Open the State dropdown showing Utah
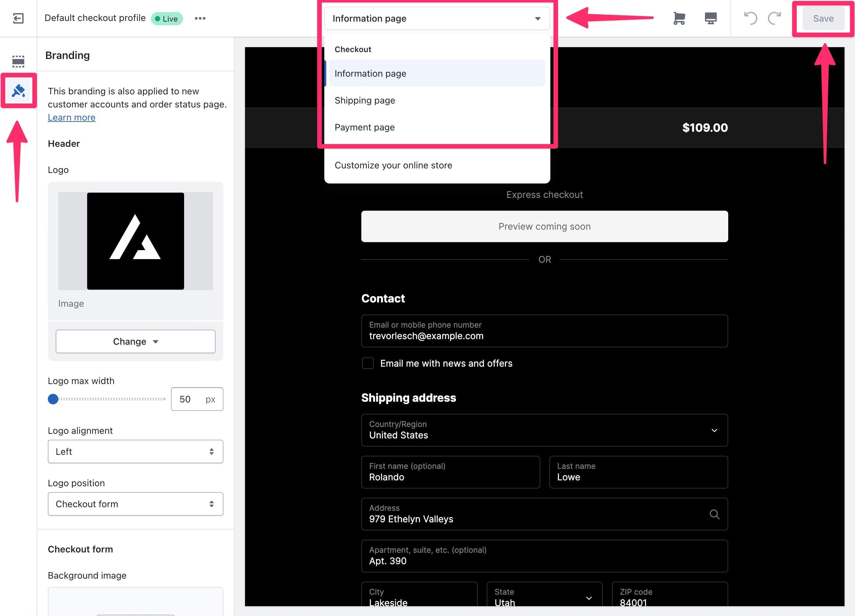Image resolution: width=855 pixels, height=616 pixels. point(588,598)
